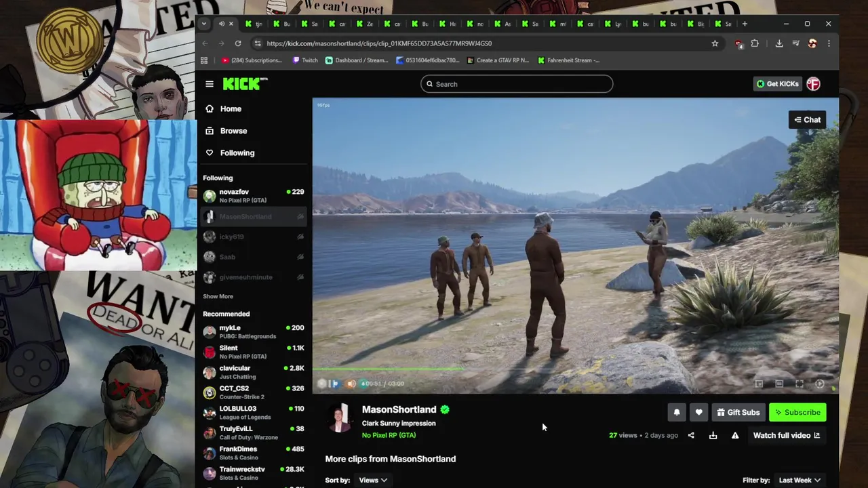Reload the page in the browser

coord(238,43)
